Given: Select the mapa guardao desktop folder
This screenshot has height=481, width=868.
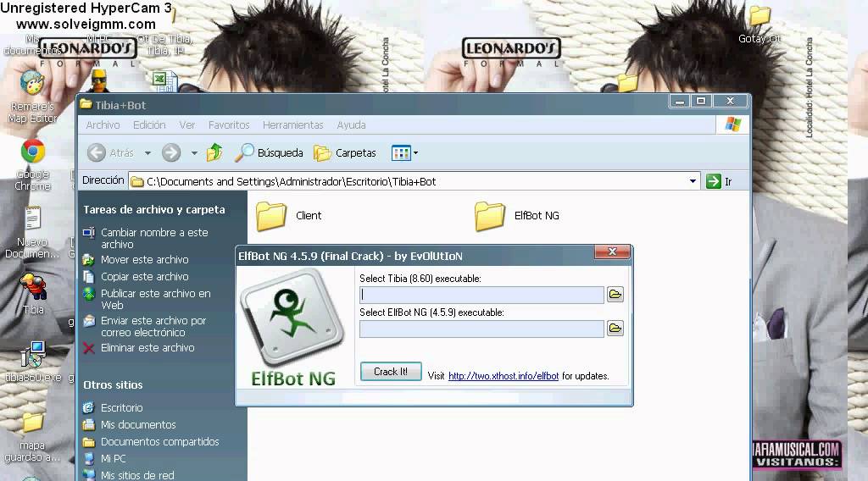Looking at the screenshot, I should tap(32, 438).
